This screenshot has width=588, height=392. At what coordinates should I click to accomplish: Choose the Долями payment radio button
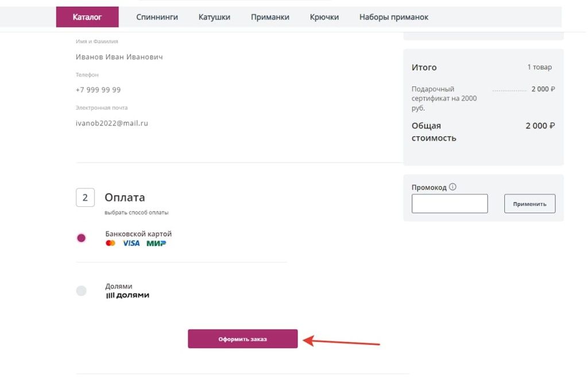(82, 291)
